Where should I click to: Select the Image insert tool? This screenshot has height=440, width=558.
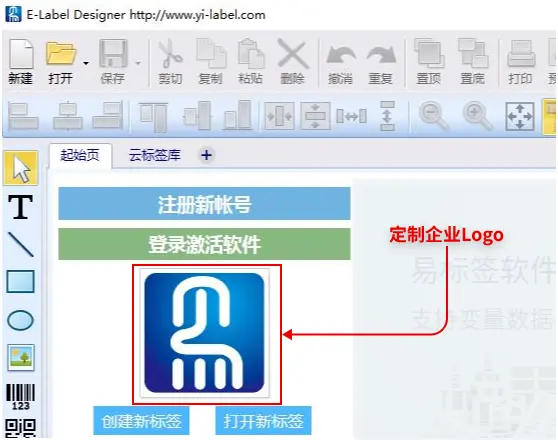point(21,357)
